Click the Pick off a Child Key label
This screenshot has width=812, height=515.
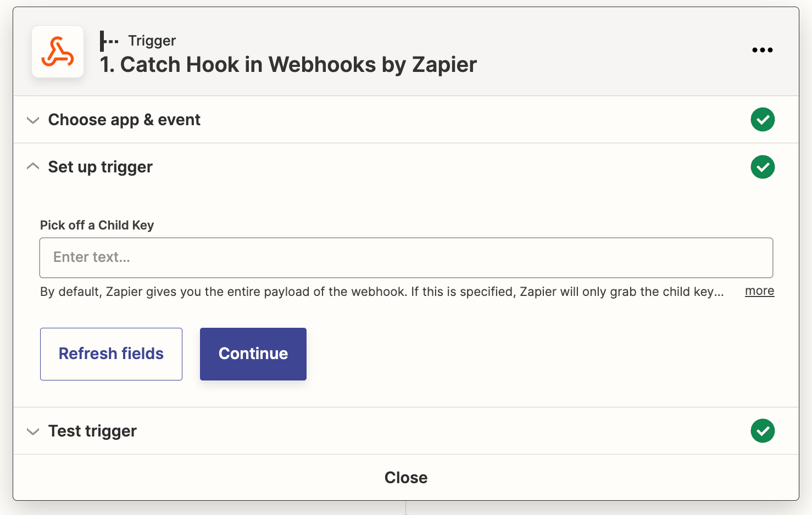(97, 225)
